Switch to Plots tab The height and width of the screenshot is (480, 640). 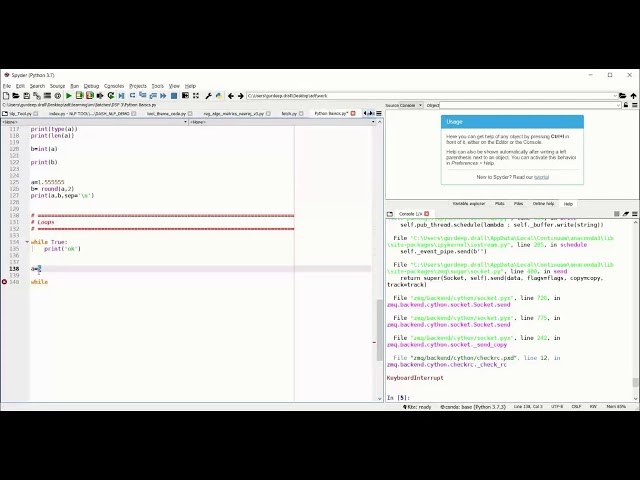(500, 203)
